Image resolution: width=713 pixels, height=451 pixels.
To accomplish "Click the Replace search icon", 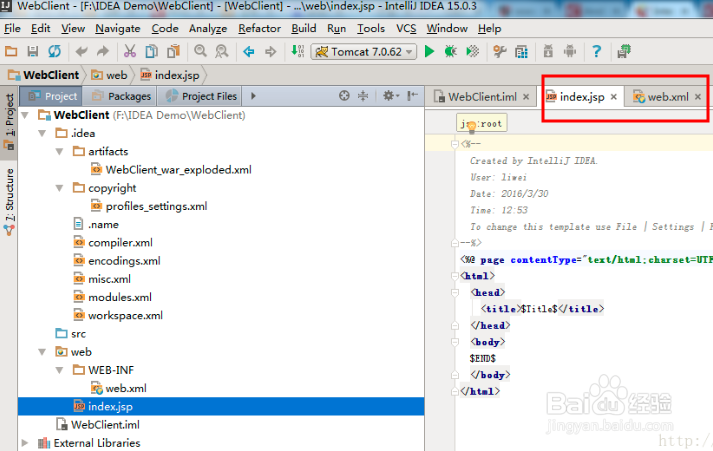I will pos(221,51).
